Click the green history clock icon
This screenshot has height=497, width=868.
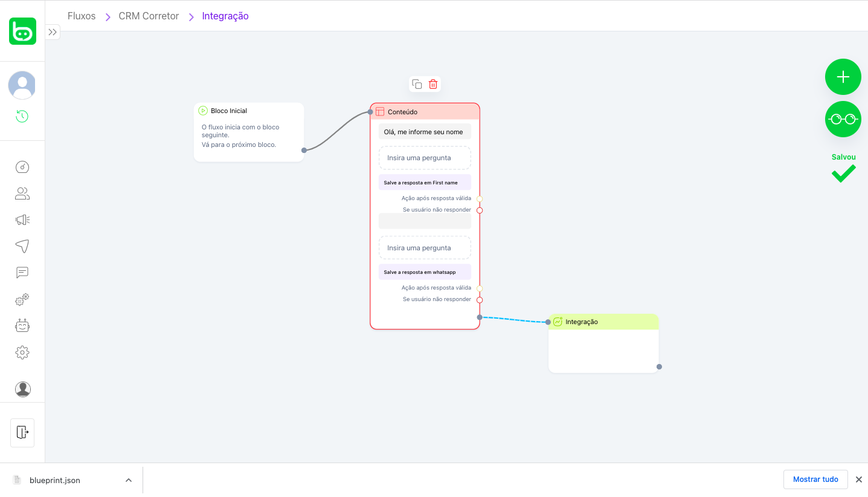pyautogui.click(x=22, y=116)
